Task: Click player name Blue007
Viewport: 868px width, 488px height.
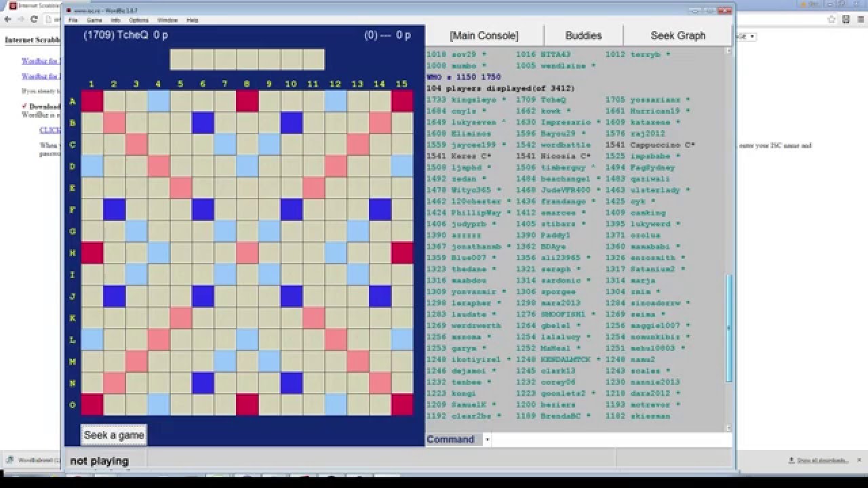Action: 469,258
